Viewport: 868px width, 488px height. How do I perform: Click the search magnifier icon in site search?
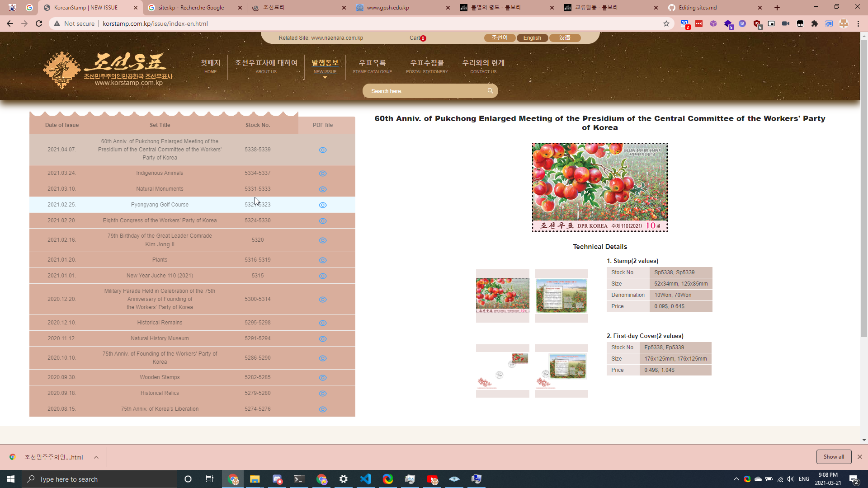click(x=490, y=91)
